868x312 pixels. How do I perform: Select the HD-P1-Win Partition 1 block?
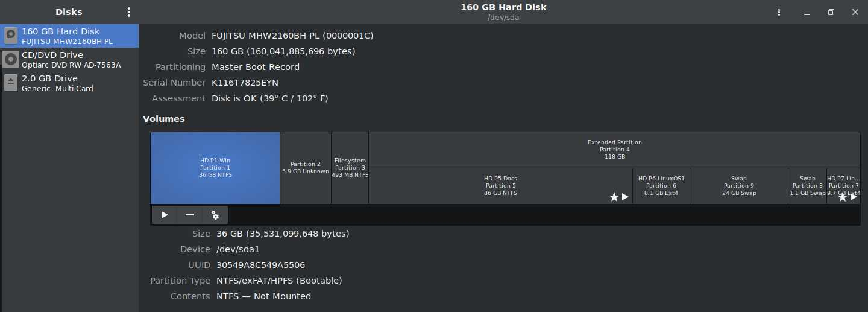(x=215, y=168)
